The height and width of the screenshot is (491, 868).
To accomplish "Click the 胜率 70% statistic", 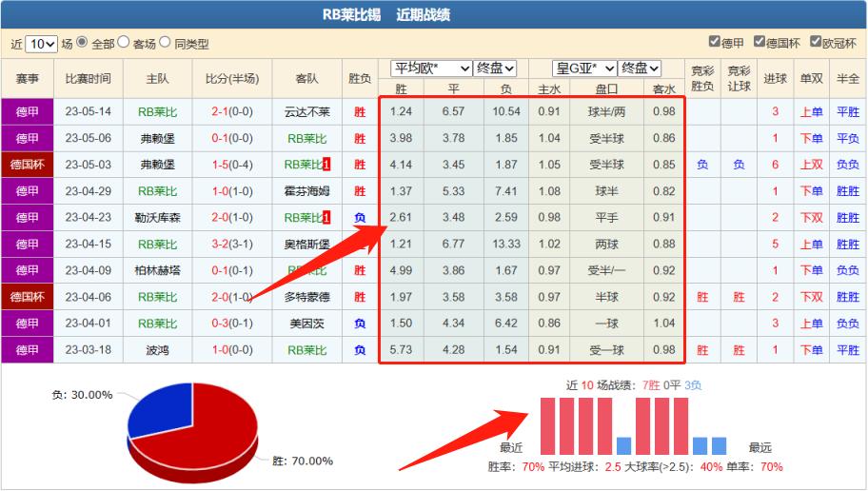I will point(516,467).
